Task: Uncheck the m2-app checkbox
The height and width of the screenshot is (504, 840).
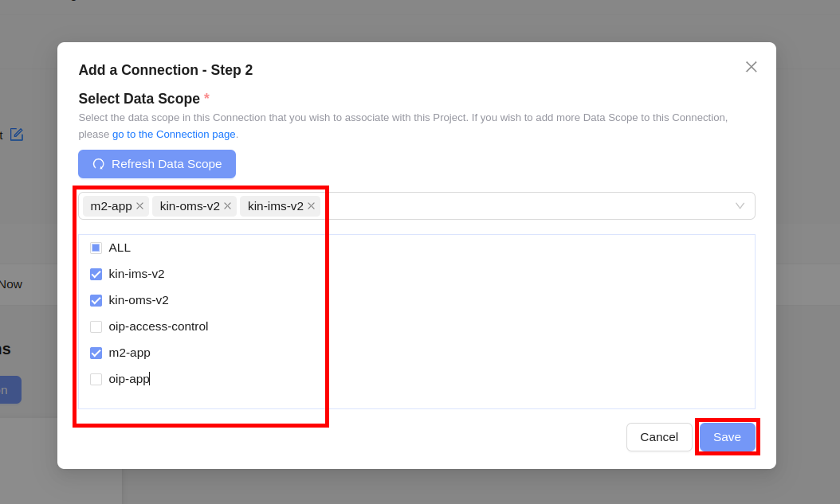Action: 96,353
